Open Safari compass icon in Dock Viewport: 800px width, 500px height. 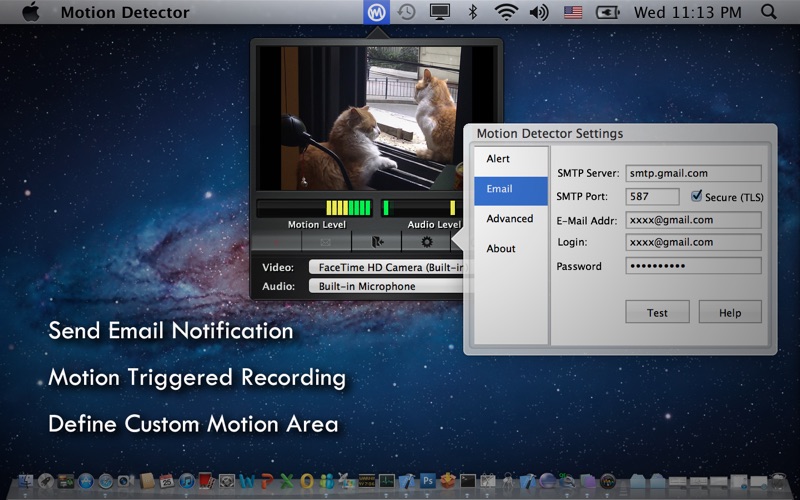[106, 481]
